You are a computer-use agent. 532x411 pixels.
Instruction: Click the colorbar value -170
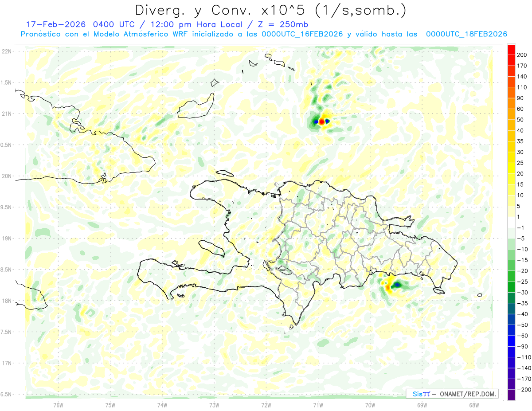[523, 379]
